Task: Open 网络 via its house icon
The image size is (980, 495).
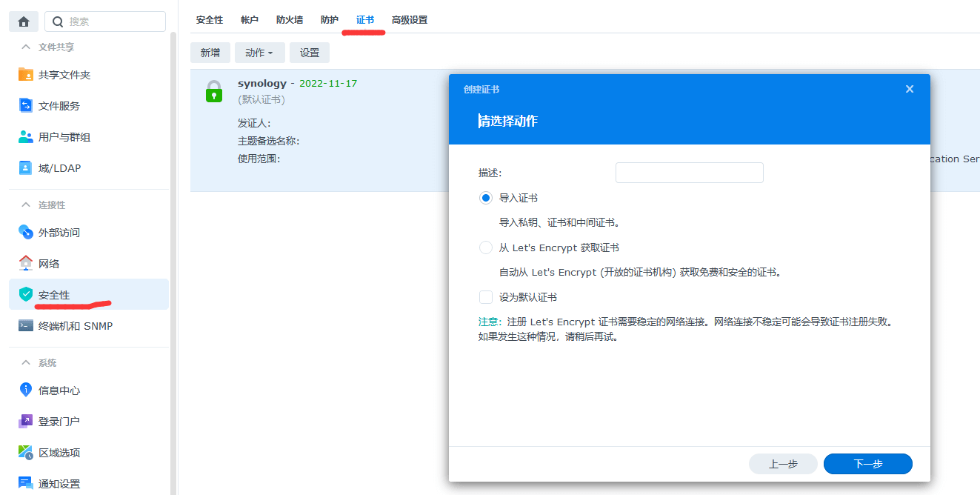Action: (26, 264)
